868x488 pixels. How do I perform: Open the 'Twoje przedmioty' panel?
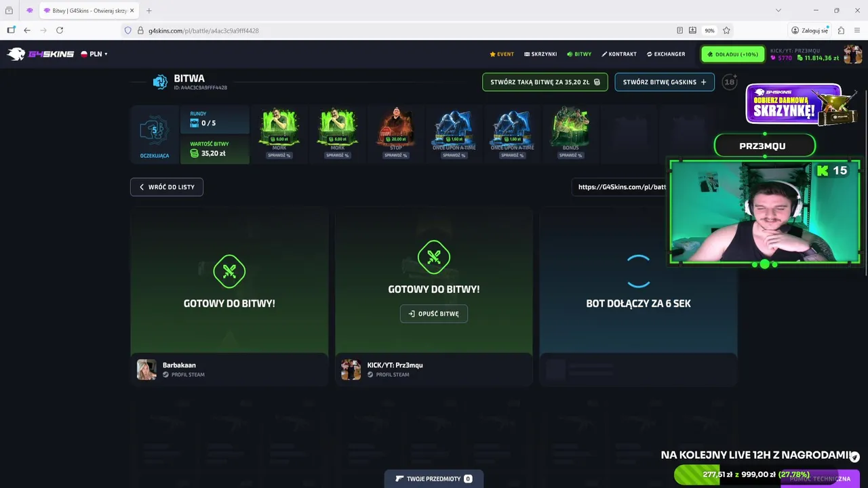pyautogui.click(x=434, y=479)
